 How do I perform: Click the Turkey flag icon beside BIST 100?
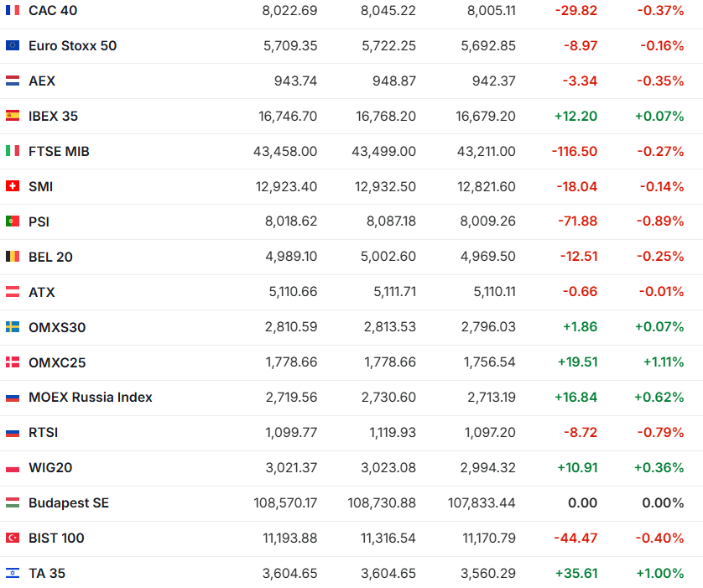coord(13,539)
